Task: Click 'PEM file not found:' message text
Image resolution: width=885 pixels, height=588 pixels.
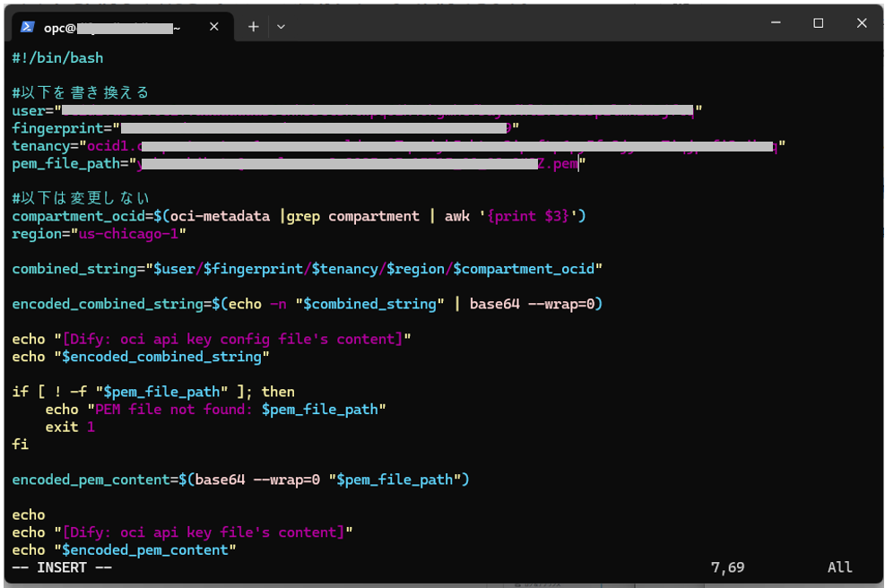Action: click(174, 409)
